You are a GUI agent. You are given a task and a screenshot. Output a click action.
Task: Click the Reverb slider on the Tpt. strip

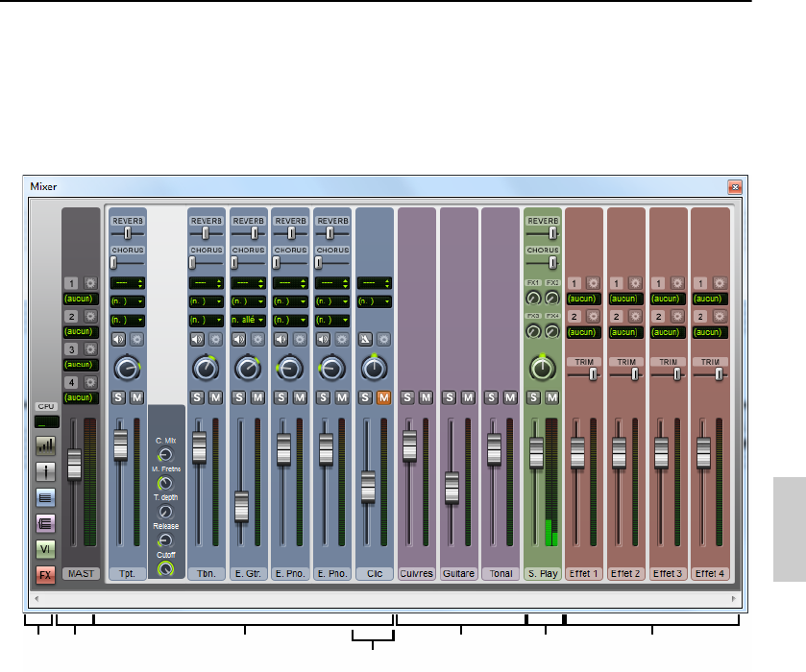tap(128, 234)
